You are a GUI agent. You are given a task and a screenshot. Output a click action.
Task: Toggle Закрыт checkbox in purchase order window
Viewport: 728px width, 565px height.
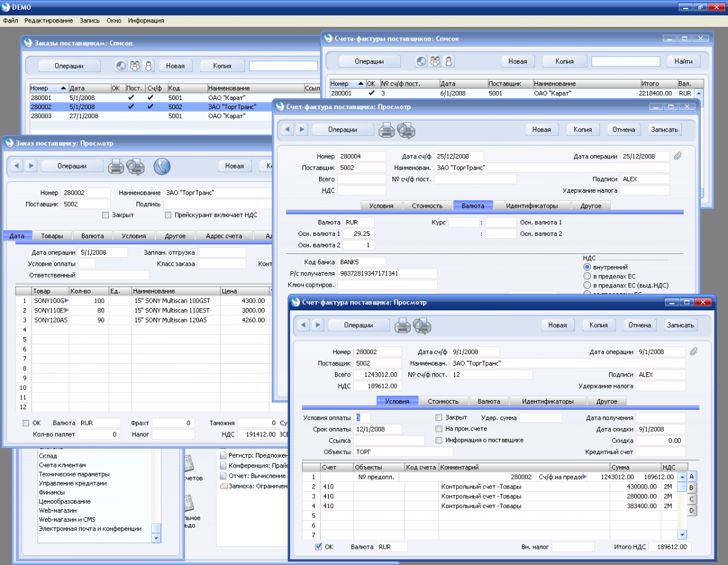106,215
